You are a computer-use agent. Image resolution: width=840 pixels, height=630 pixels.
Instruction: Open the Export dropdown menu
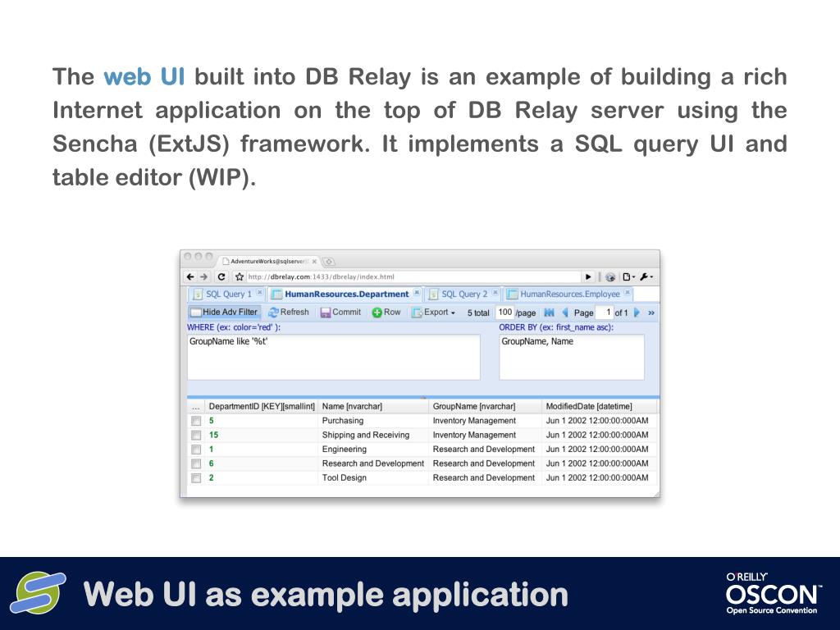click(x=433, y=313)
